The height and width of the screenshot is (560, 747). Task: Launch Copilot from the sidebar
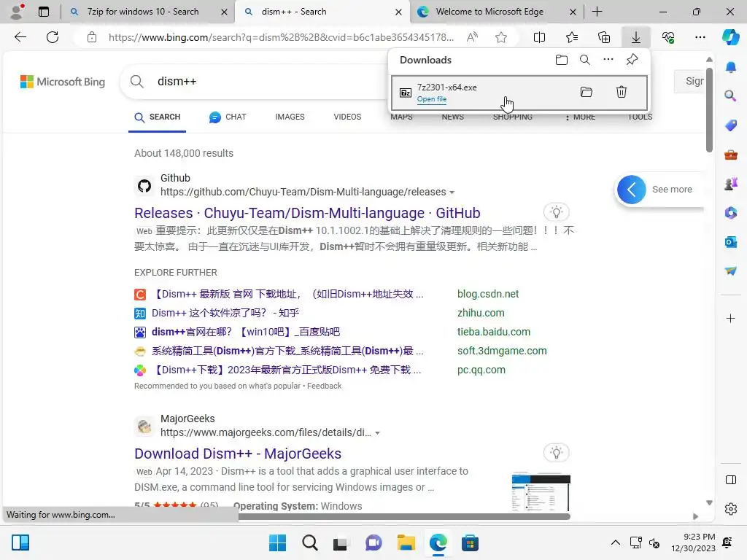731,37
